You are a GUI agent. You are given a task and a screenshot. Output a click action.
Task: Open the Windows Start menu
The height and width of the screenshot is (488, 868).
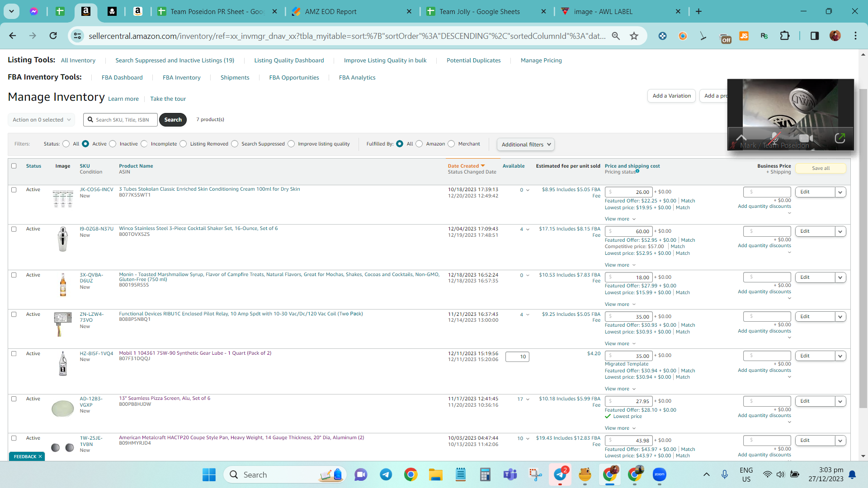[x=209, y=474]
